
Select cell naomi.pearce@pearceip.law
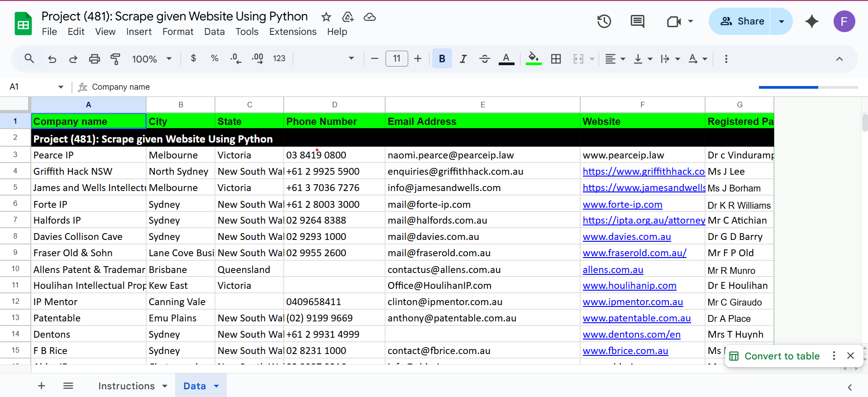pyautogui.click(x=482, y=155)
